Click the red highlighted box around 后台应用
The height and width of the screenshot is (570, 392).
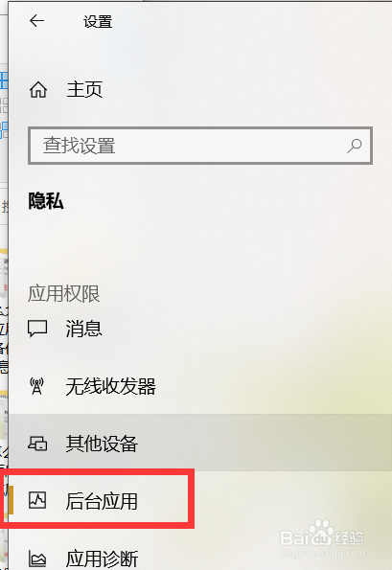pyautogui.click(x=97, y=498)
